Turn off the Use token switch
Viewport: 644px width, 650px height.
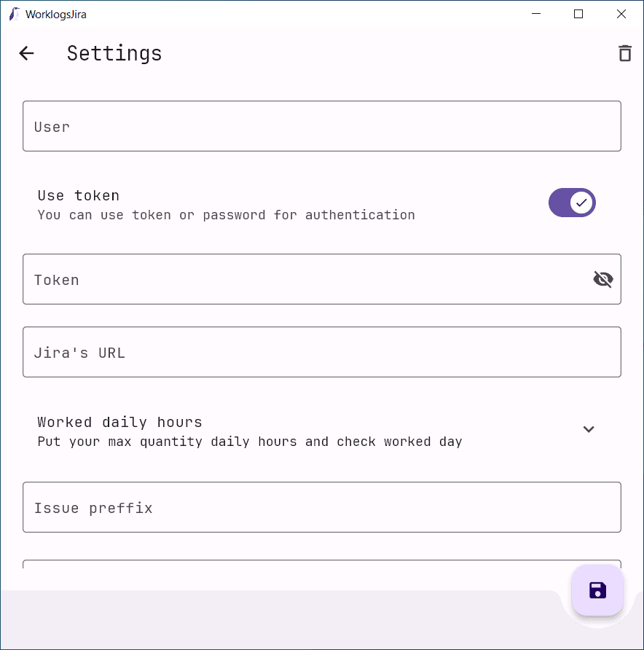[572, 203]
